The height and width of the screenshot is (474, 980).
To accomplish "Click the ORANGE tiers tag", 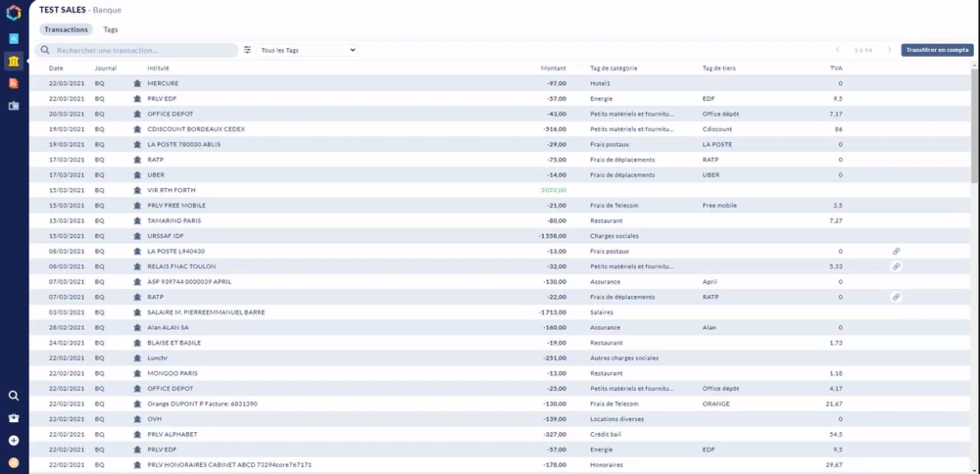I will (x=715, y=404).
